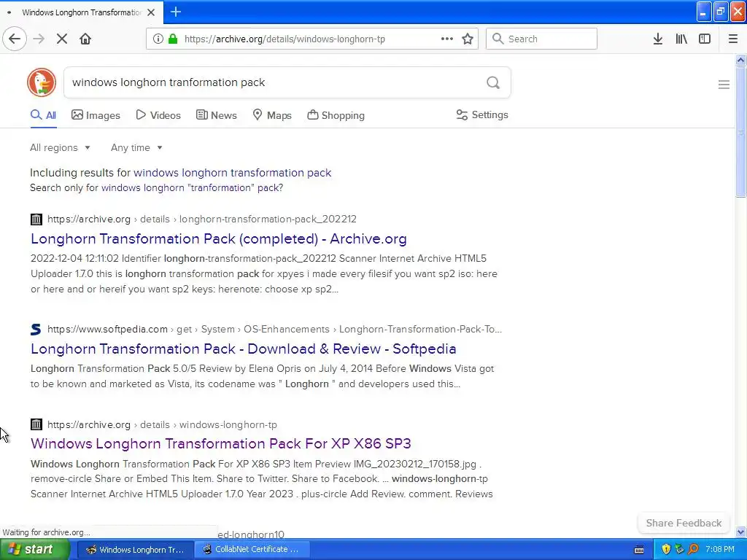This screenshot has width=747, height=560.
Task: Click the Share Feedback button
Action: pos(684,523)
